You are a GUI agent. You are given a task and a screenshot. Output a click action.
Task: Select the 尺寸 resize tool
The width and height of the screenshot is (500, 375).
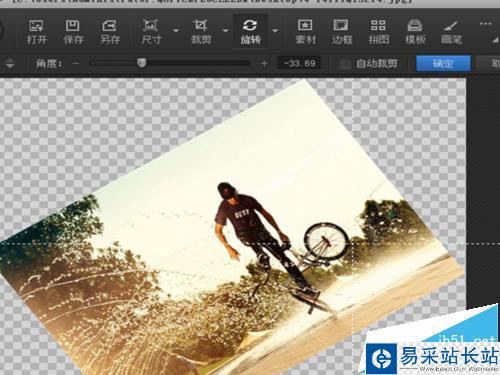(x=151, y=32)
